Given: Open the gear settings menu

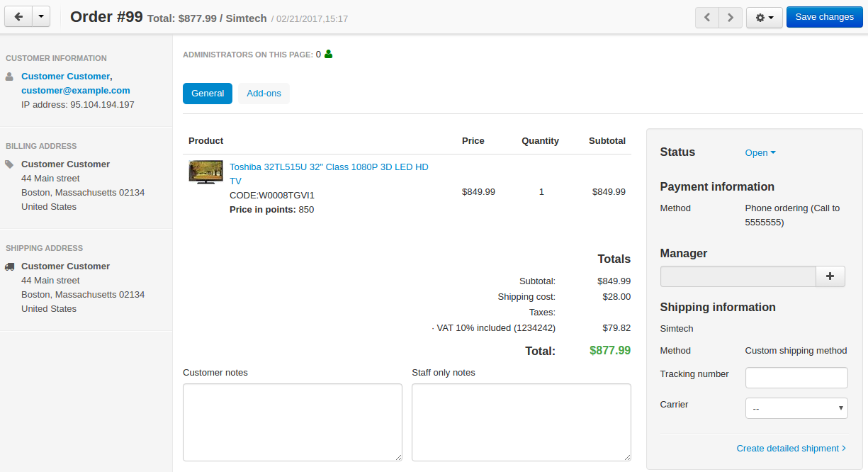Looking at the screenshot, I should pyautogui.click(x=764, y=18).
